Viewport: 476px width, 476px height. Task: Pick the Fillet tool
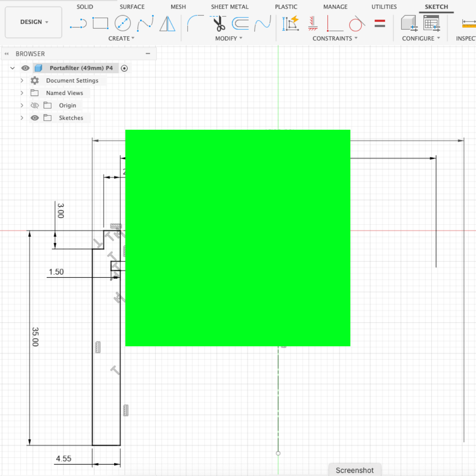tap(195, 23)
